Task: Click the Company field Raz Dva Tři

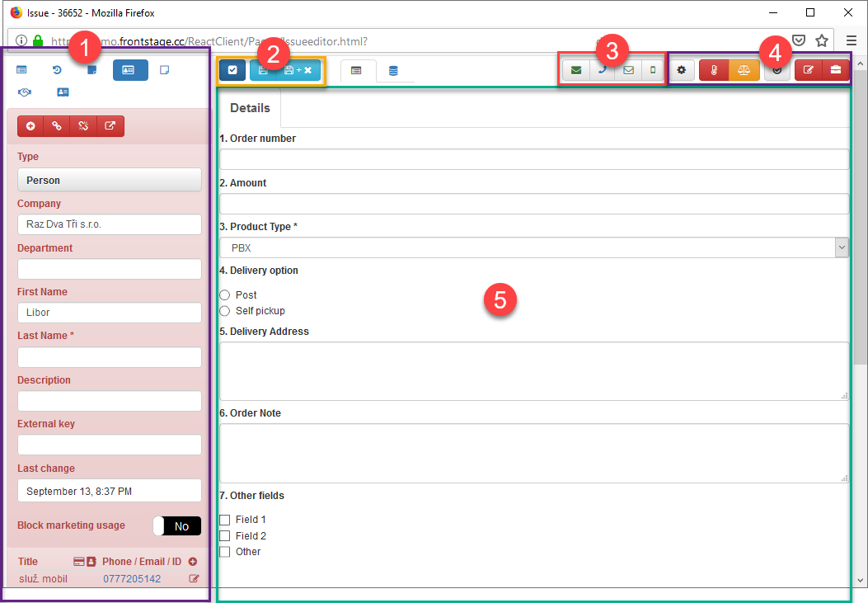Action: [x=110, y=224]
